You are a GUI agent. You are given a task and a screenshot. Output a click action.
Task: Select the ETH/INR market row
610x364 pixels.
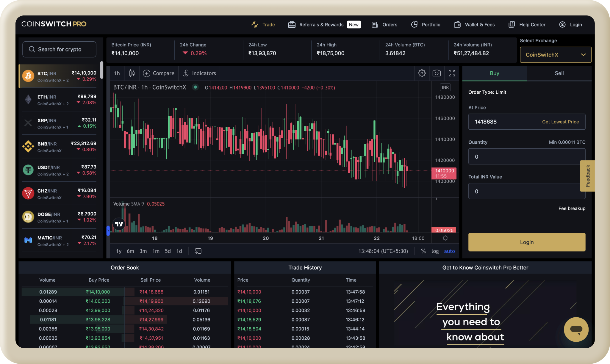pos(60,100)
